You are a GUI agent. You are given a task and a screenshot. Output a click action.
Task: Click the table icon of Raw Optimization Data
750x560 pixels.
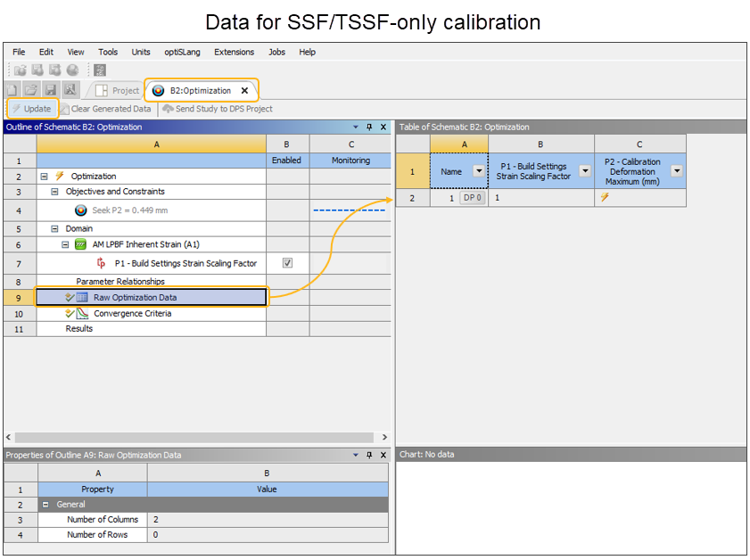[x=82, y=297]
